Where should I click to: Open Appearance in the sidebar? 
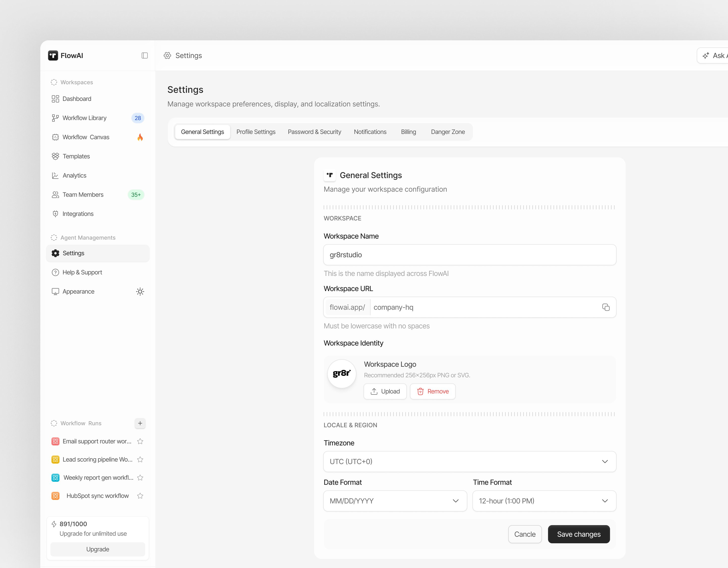[98, 292]
